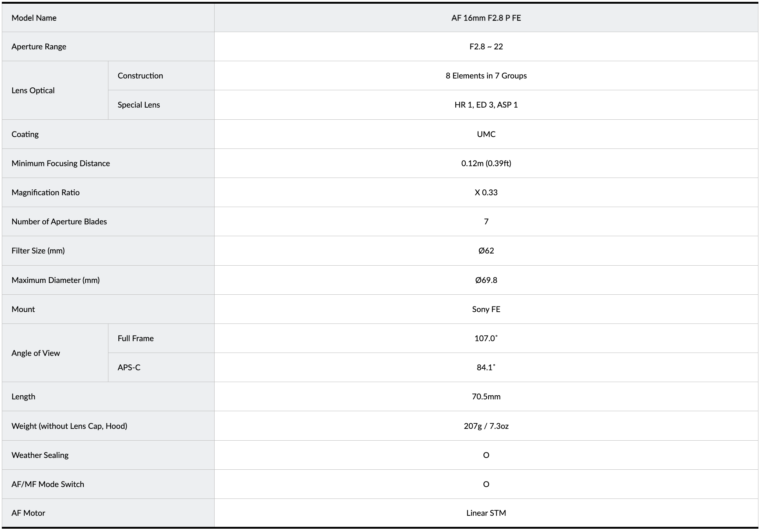Click the Full Frame angle value 107.0°
The image size is (761, 532).
486,338
